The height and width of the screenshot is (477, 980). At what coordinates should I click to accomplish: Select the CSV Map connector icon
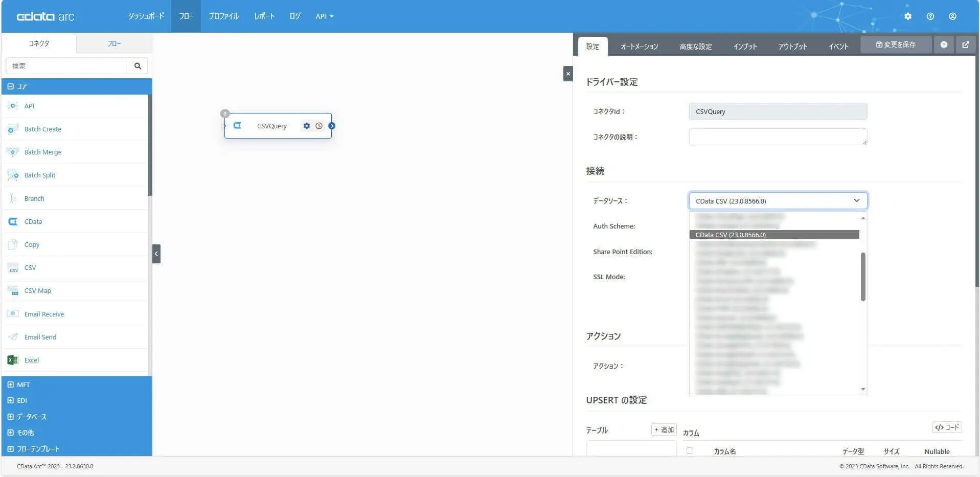(13, 290)
